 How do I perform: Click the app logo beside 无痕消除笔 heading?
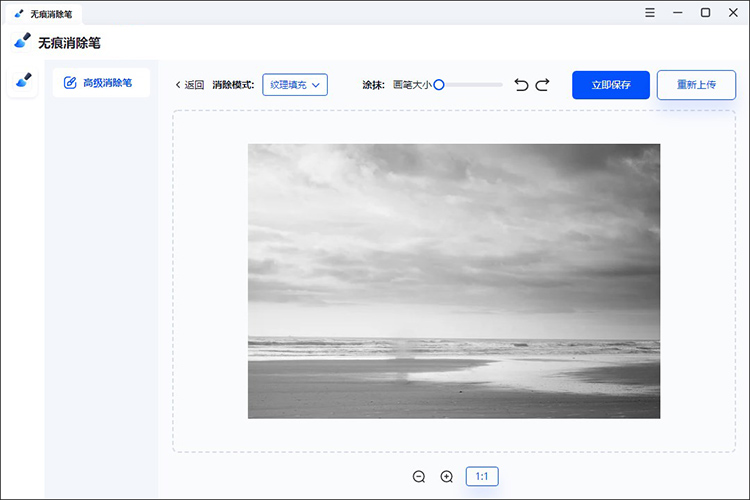pos(22,41)
